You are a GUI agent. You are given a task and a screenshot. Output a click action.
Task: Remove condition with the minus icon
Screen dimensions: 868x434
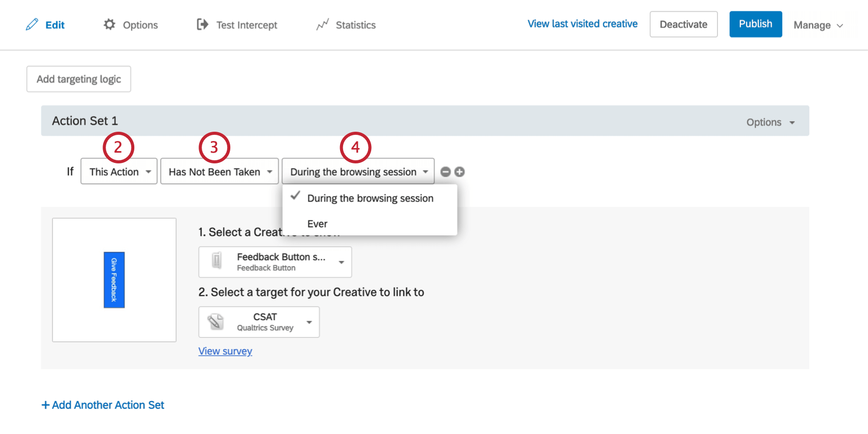[x=446, y=172]
